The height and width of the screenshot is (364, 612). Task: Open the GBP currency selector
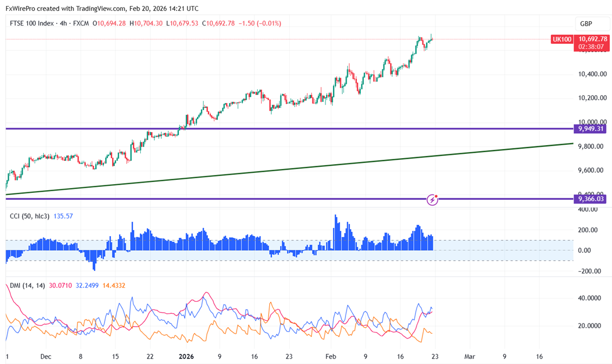[x=592, y=24]
